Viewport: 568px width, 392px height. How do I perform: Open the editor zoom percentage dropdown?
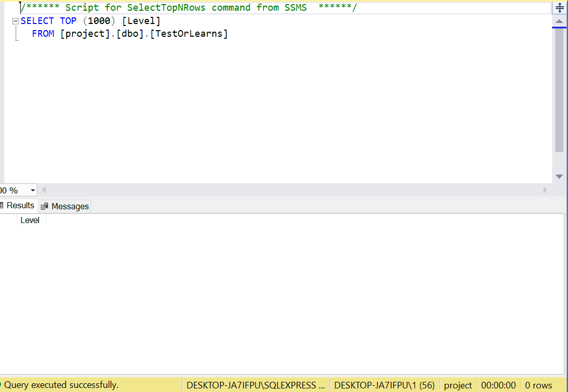tap(33, 190)
